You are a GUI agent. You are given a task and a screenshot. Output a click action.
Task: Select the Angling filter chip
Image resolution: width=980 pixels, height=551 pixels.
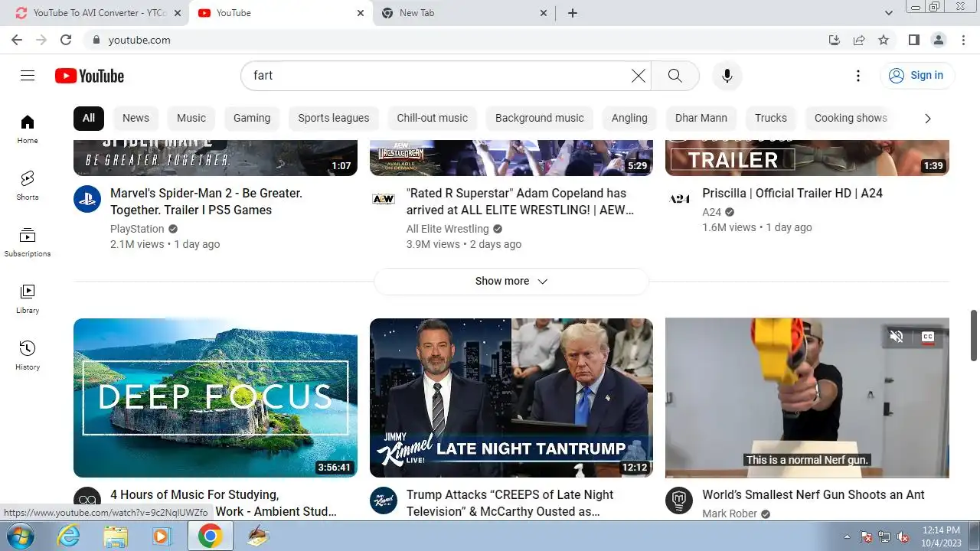pos(629,118)
